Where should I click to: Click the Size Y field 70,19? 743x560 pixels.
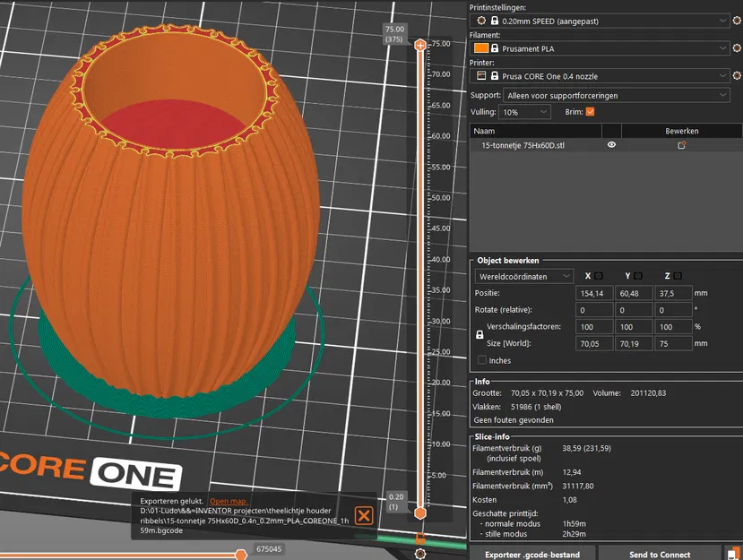click(x=634, y=343)
